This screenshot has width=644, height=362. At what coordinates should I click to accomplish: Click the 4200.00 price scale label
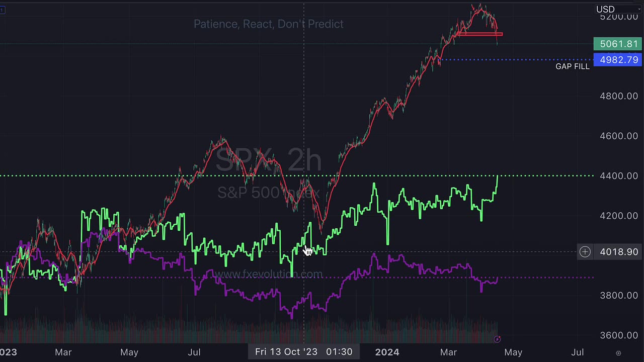coord(619,216)
